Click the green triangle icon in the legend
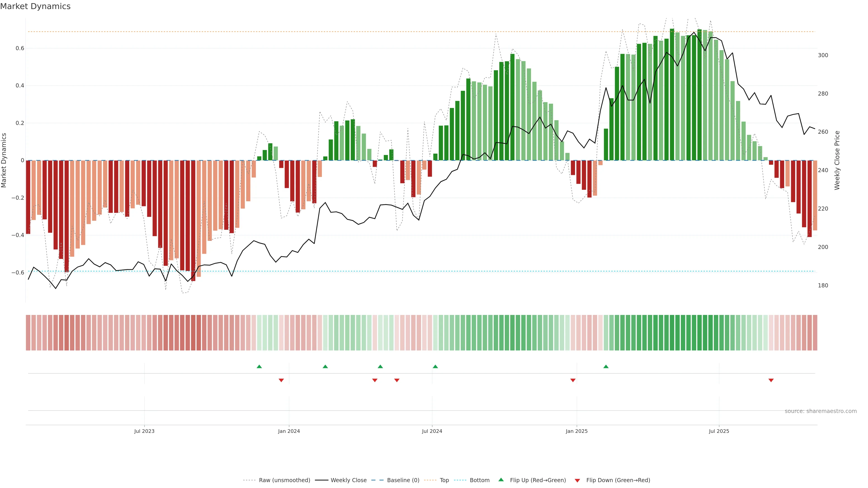Viewport: 868px width, 488px height. pos(501,480)
